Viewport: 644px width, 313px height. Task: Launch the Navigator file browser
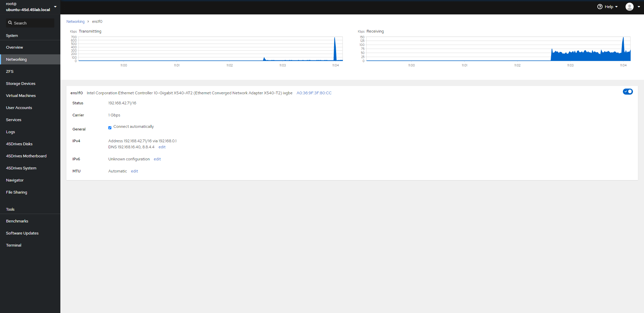[x=30, y=180]
